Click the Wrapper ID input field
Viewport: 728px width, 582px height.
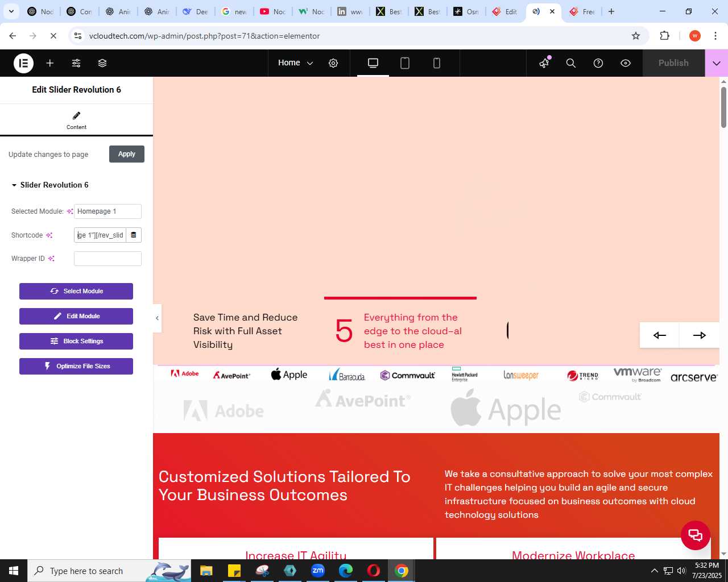(x=107, y=259)
